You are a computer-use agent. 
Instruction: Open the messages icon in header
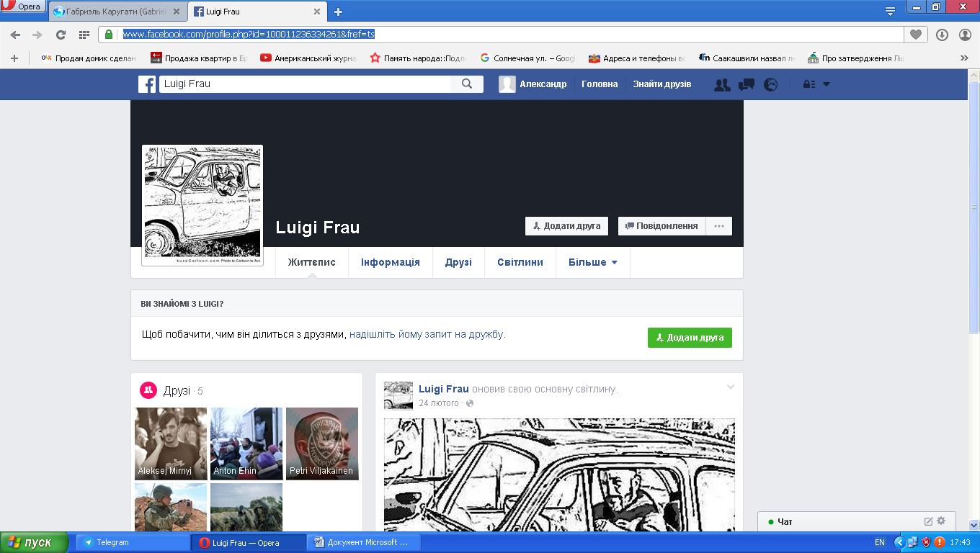coord(747,85)
